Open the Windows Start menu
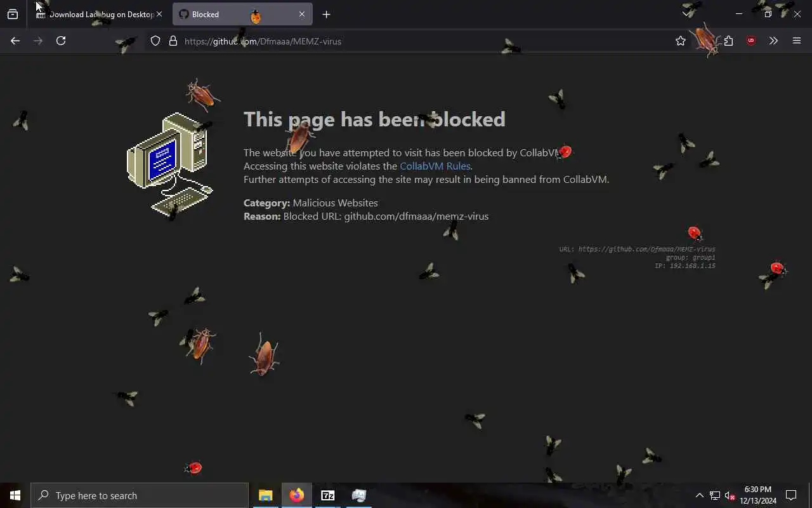The height and width of the screenshot is (508, 812). pos(15,495)
